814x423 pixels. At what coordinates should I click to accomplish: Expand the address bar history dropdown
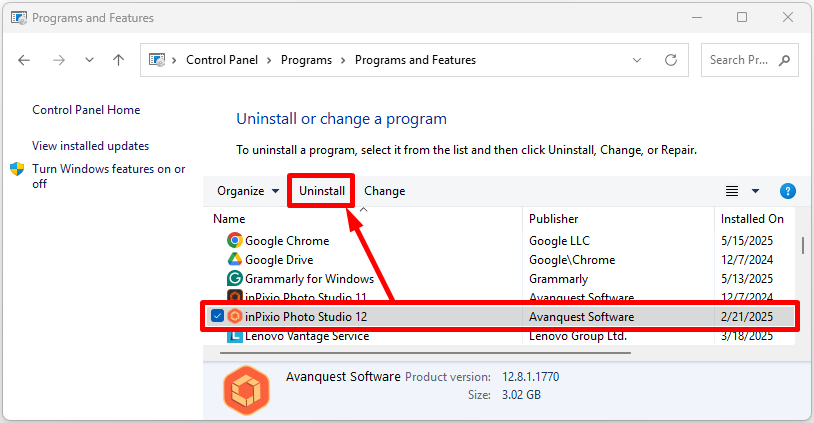point(637,60)
